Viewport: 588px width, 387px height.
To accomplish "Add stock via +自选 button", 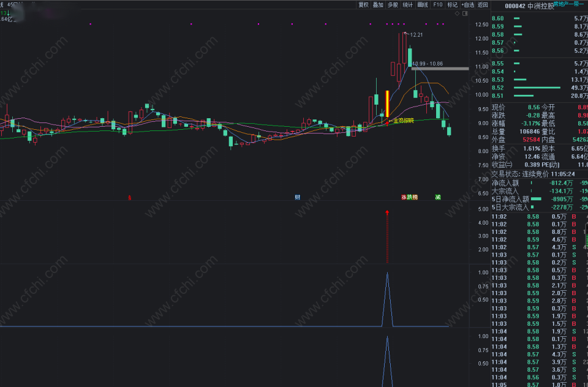I will [467, 5].
